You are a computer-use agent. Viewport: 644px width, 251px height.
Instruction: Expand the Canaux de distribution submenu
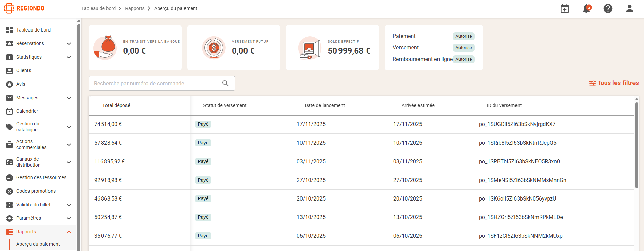tap(69, 162)
